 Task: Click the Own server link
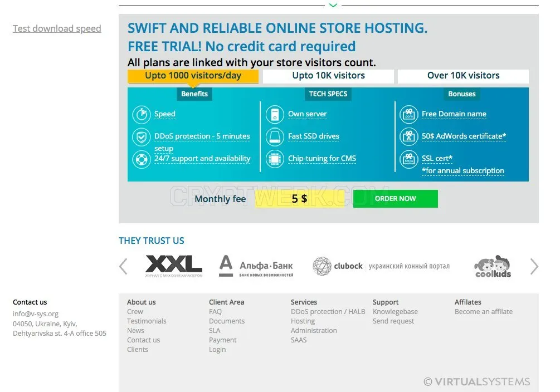[308, 114]
